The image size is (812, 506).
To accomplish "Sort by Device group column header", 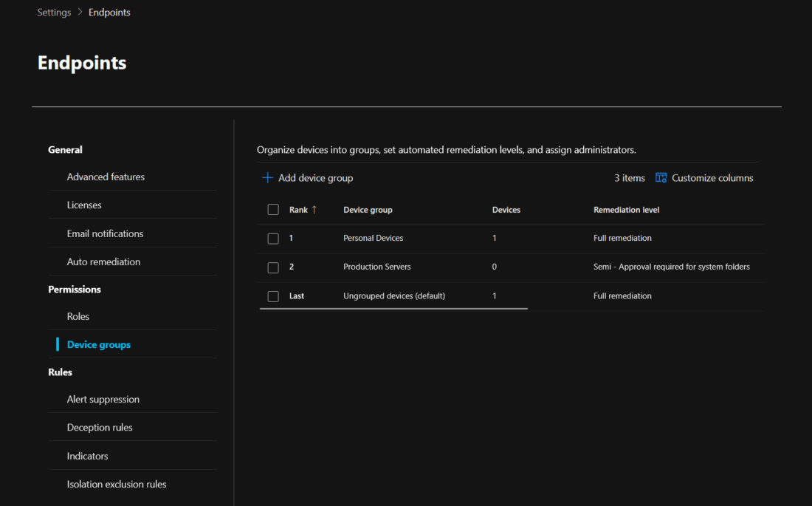I will tap(368, 210).
